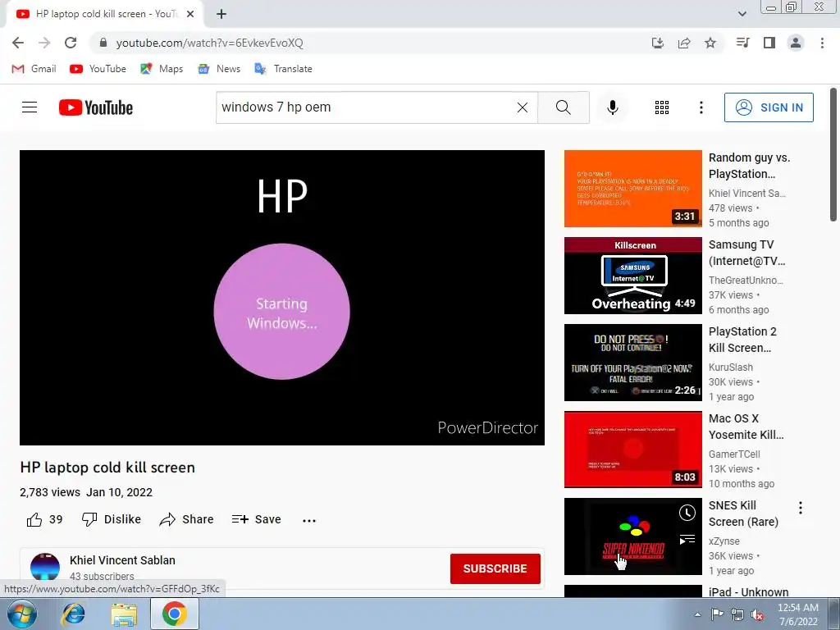
Task: Open more actions ellipsis under video
Action: pos(309,520)
